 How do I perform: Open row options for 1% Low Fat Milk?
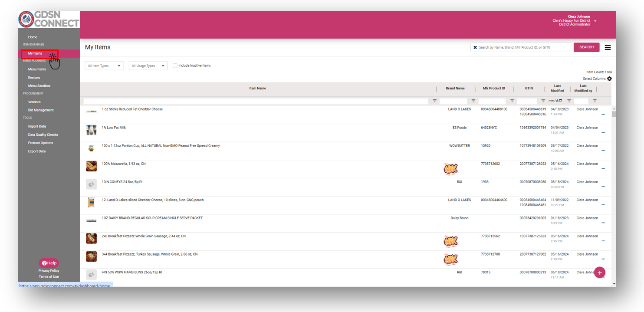(x=603, y=132)
